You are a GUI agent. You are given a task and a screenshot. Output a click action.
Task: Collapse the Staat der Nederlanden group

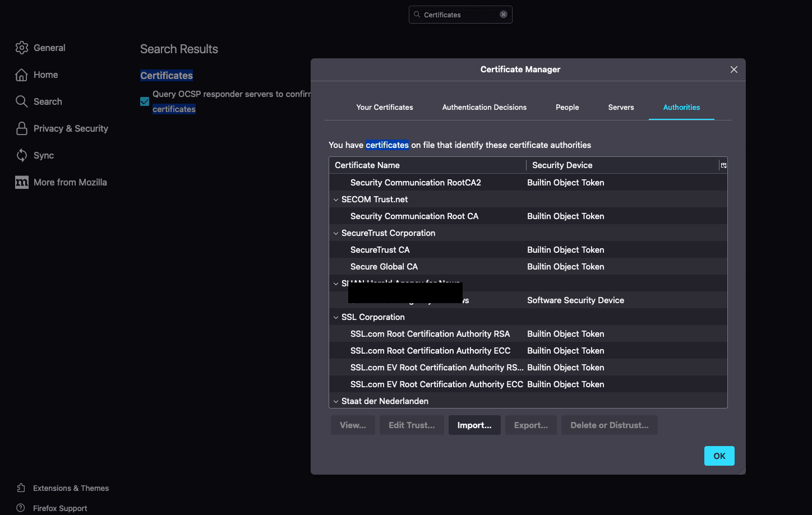click(x=336, y=401)
